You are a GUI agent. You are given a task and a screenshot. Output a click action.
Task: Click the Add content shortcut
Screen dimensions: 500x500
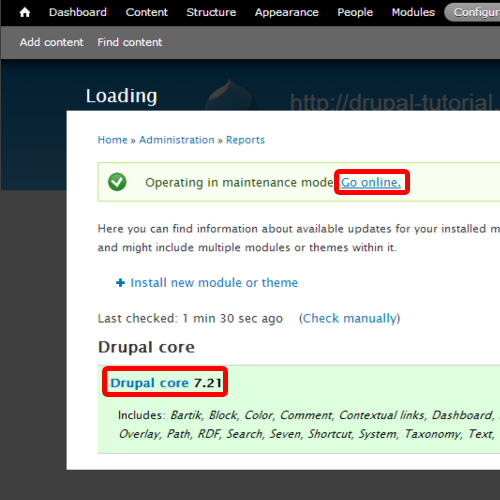point(51,42)
